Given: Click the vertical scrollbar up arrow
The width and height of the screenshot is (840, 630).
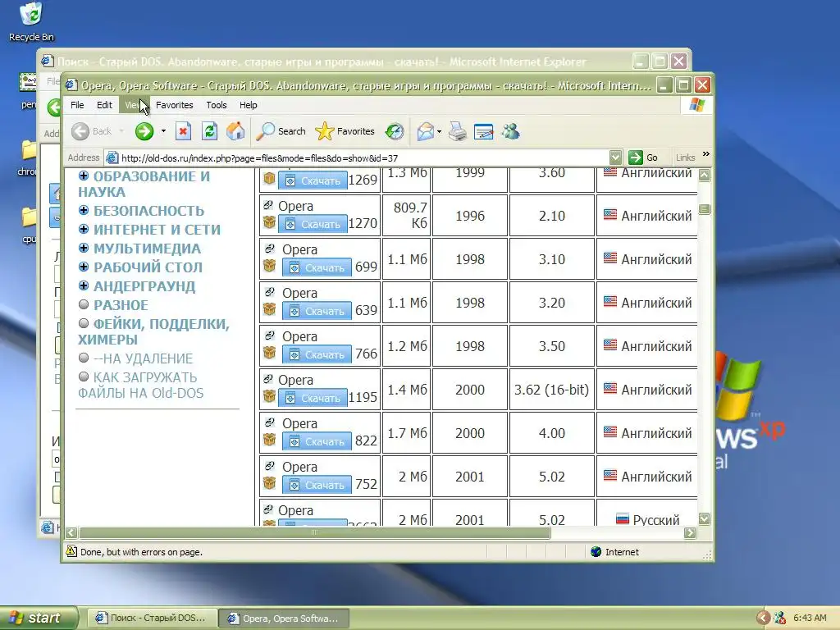Looking at the screenshot, I should 705,175.
